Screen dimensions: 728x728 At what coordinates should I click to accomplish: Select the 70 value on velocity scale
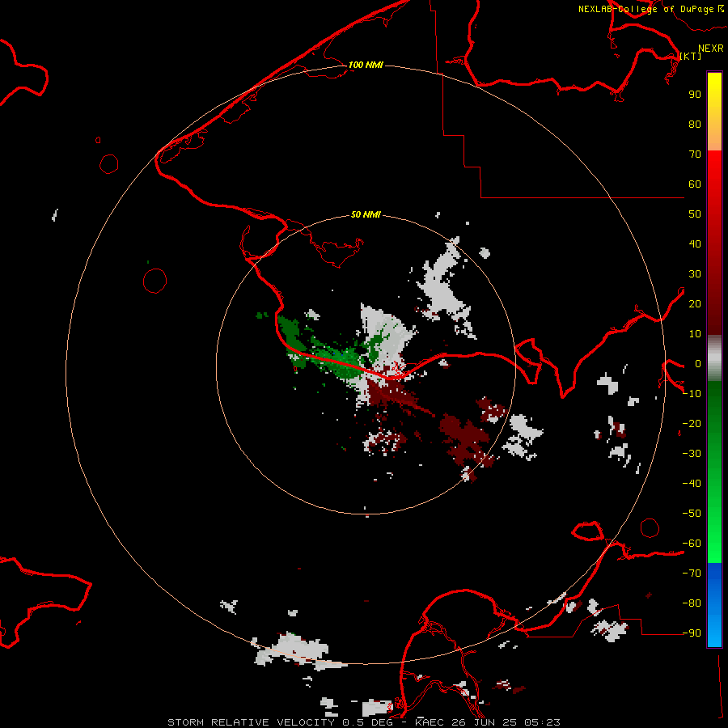(695, 154)
